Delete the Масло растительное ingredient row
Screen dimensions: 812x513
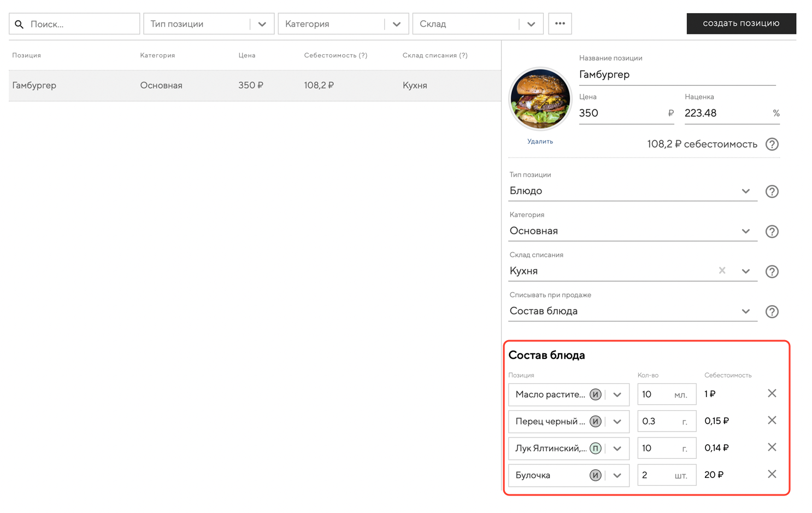point(772,393)
